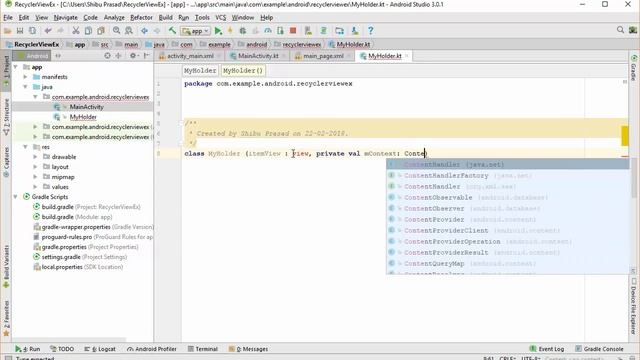Choose ContentObserver from the autocomplete list
640x360 pixels.
508,209
